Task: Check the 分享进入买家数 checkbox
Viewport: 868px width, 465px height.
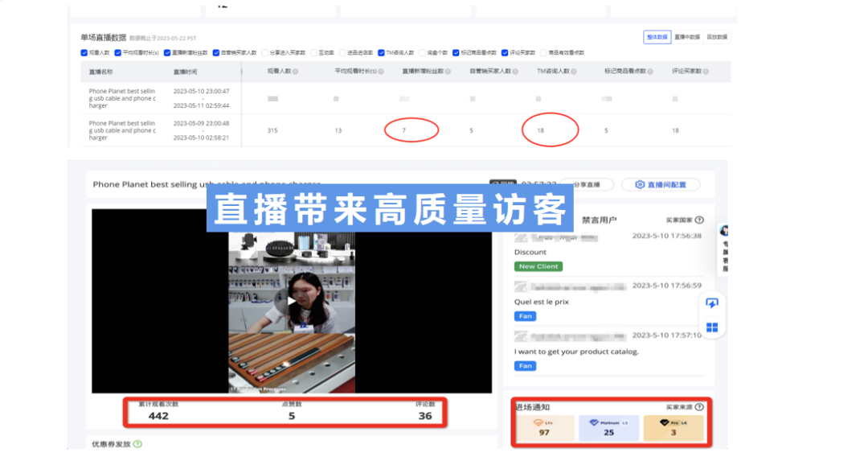Action: pyautogui.click(x=265, y=52)
